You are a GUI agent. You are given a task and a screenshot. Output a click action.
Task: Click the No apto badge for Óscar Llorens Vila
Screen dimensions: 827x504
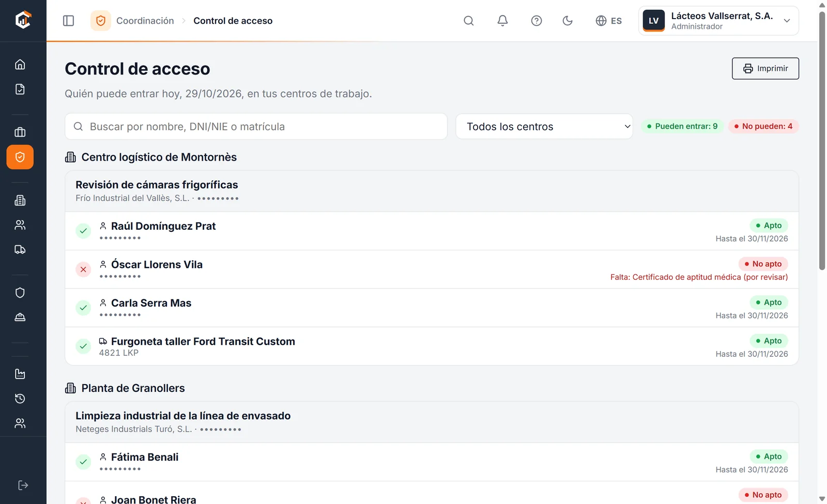763,264
